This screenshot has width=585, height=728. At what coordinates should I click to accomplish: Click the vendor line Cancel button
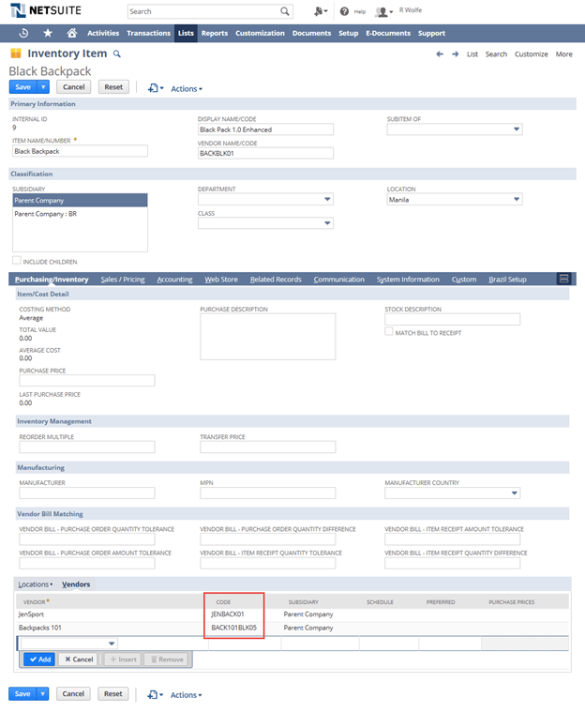click(x=79, y=660)
